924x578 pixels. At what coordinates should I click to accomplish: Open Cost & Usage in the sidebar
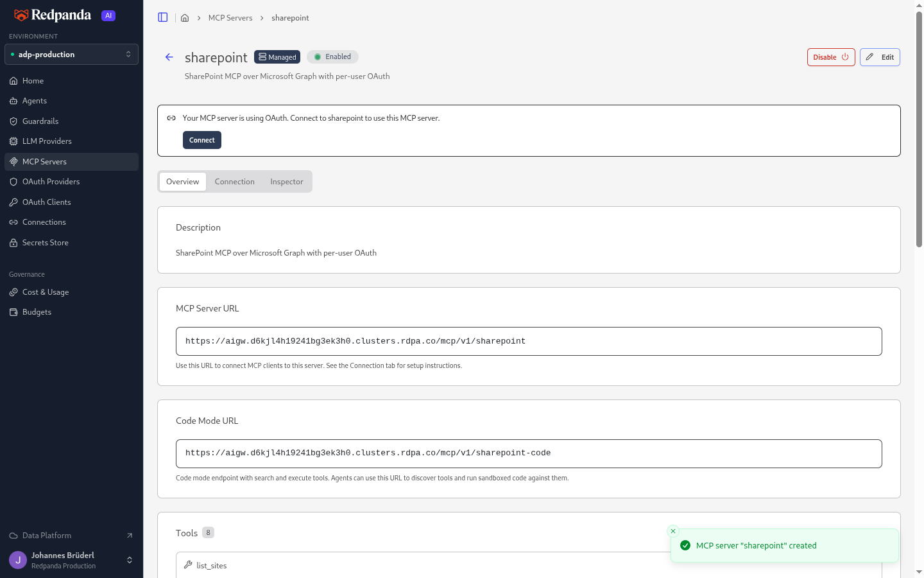71,292
